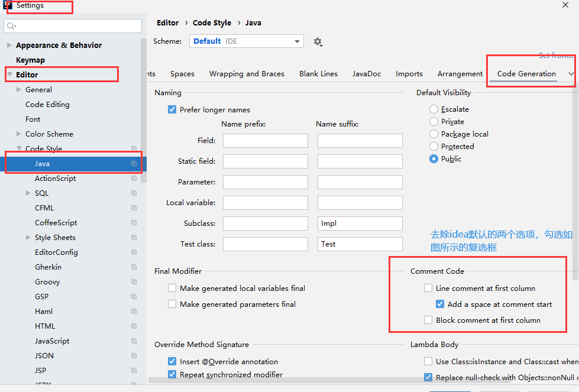
Task: Click the copy icon beside Code Style row
Action: pos(134,149)
